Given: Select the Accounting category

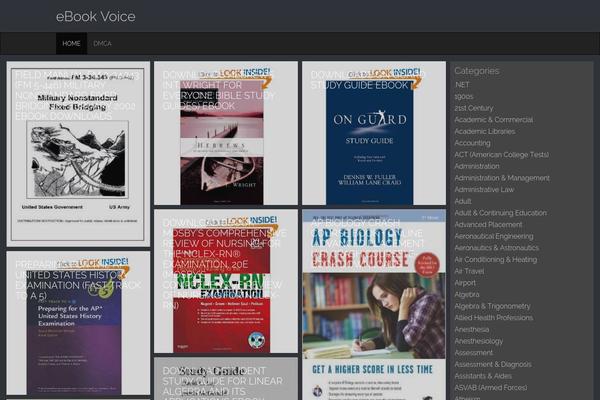Looking at the screenshot, I should [x=473, y=143].
